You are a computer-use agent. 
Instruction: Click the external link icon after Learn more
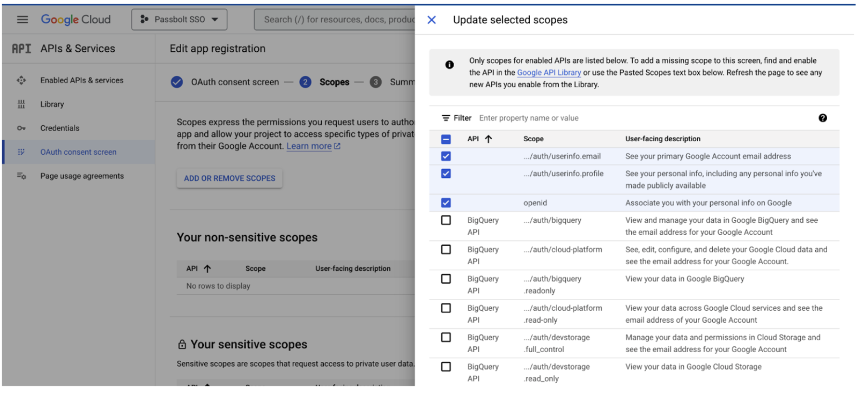(x=337, y=146)
